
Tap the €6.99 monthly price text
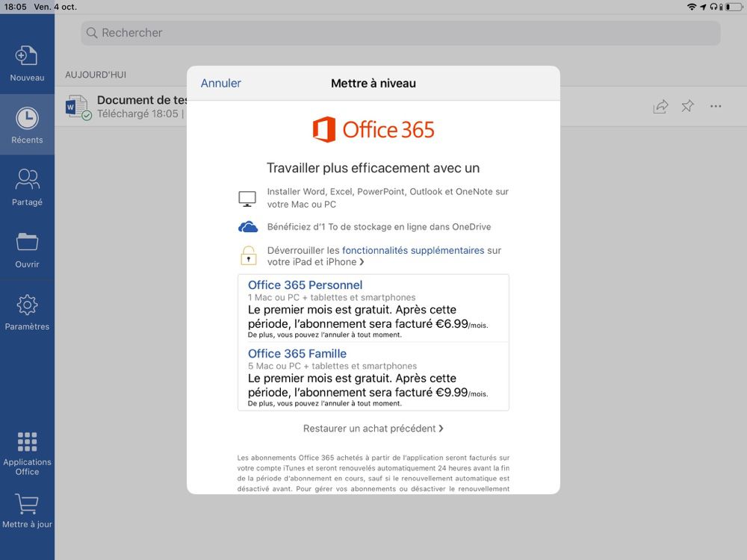tap(462, 324)
